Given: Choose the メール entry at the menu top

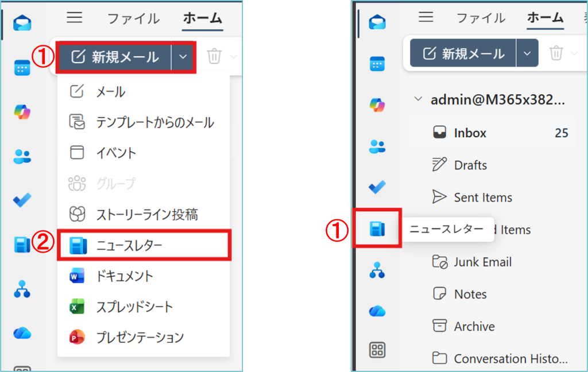Looking at the screenshot, I should (x=110, y=92).
